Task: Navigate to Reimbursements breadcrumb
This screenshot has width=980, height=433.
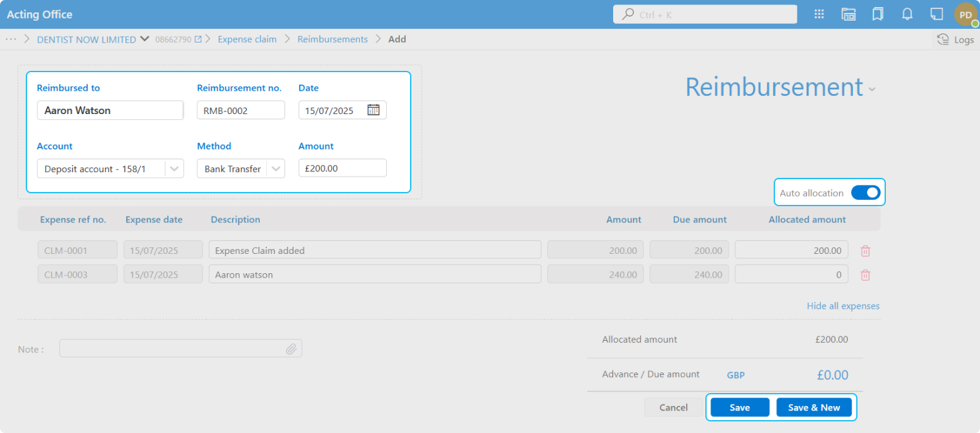Action: pos(332,39)
